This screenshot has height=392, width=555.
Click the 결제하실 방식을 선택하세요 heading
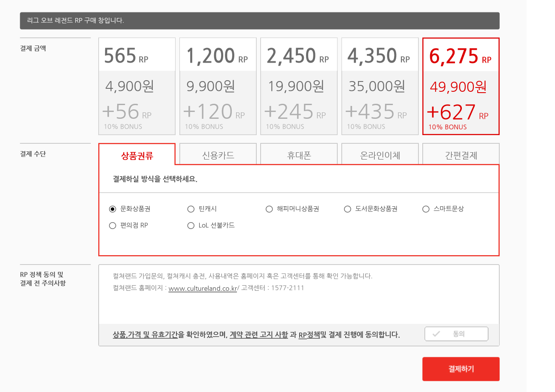[x=155, y=179]
